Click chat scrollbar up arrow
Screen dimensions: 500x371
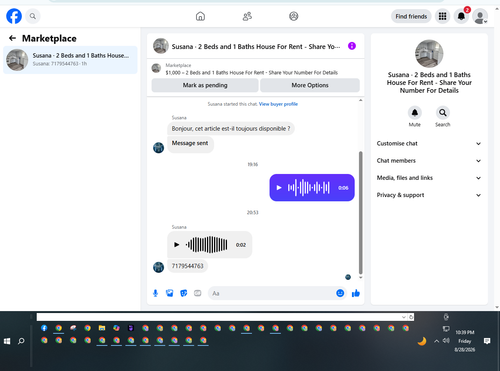tap(360, 100)
